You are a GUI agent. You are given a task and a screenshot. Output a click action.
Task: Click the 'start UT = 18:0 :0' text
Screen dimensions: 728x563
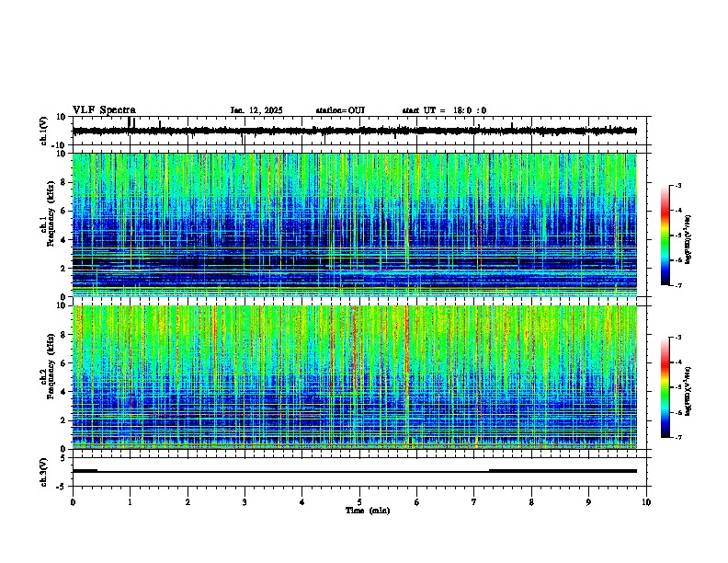444,110
